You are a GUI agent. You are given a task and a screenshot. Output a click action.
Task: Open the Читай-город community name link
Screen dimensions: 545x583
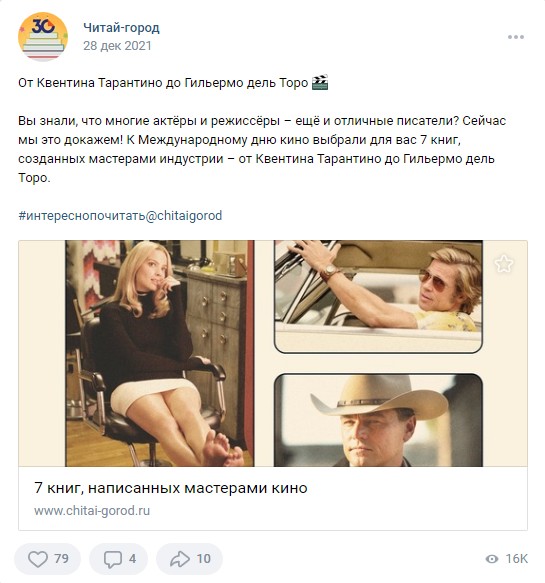click(121, 28)
